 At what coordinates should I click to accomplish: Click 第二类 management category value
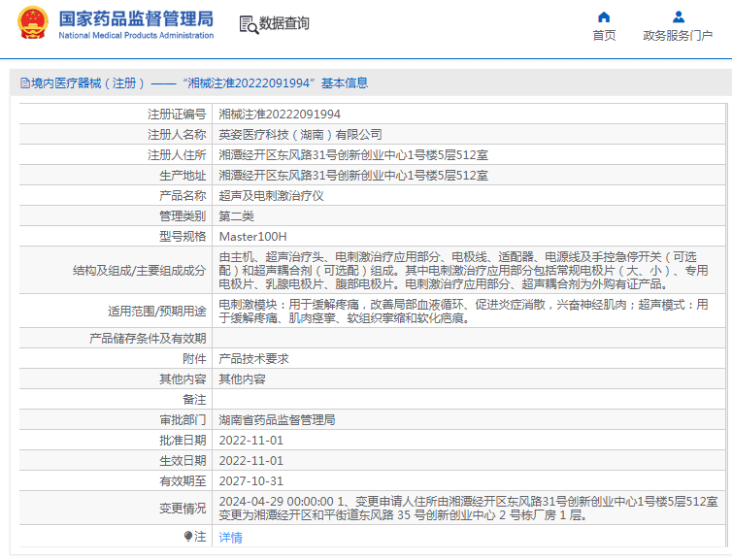click(x=236, y=216)
